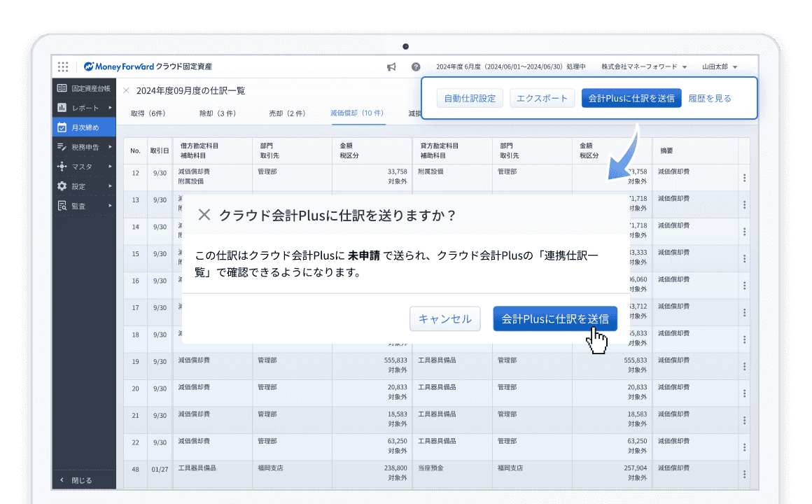The height and width of the screenshot is (504, 812).
Task: Open the more menu for row 15
Action: click(x=744, y=258)
